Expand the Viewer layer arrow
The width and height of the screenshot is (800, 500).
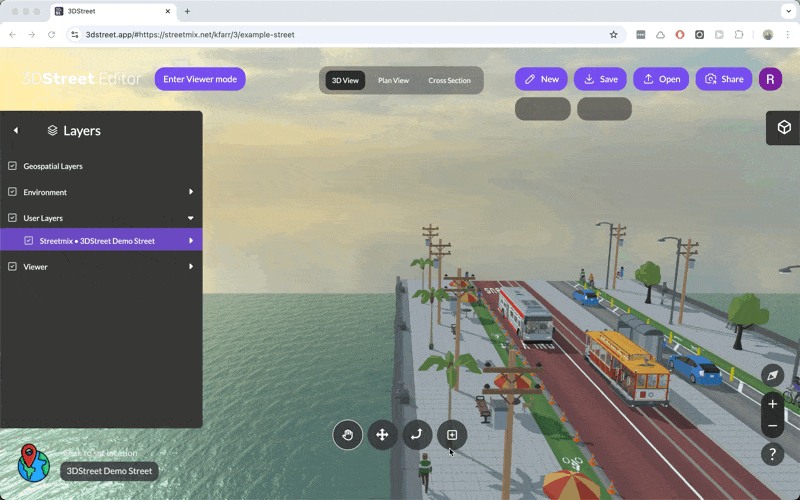191,266
